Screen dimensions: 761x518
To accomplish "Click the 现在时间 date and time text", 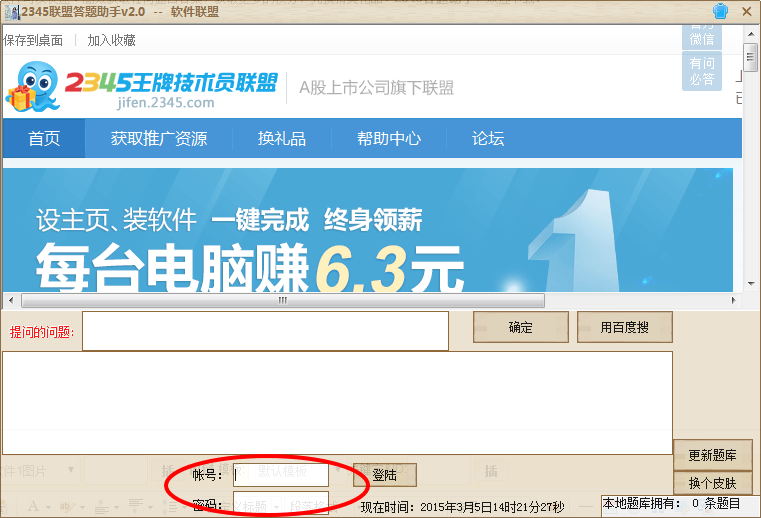I will coord(462,507).
